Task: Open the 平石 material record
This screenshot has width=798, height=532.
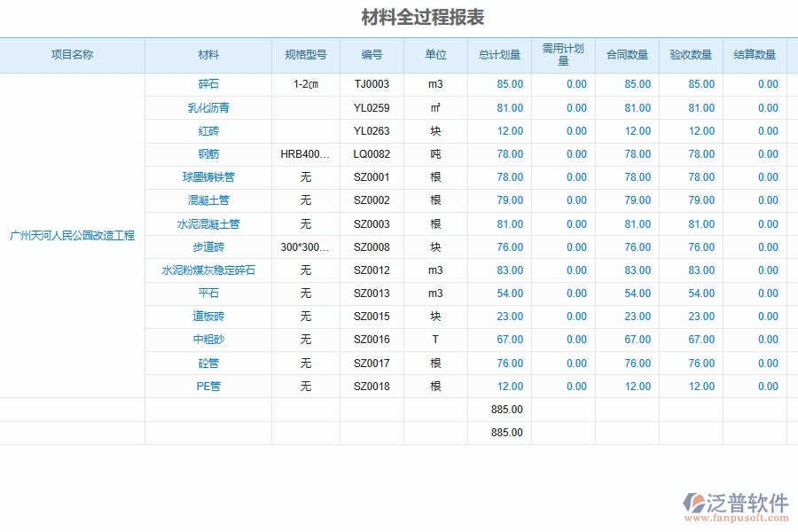Action: pos(207,293)
